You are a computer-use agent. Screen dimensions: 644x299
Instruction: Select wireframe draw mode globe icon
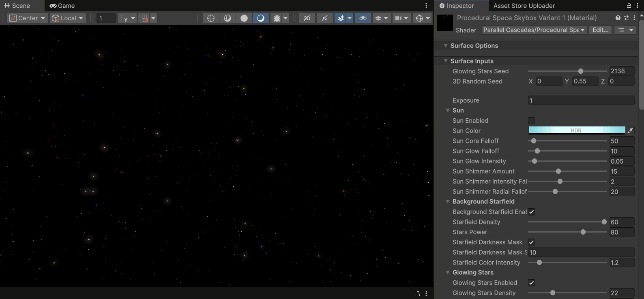coord(211,18)
